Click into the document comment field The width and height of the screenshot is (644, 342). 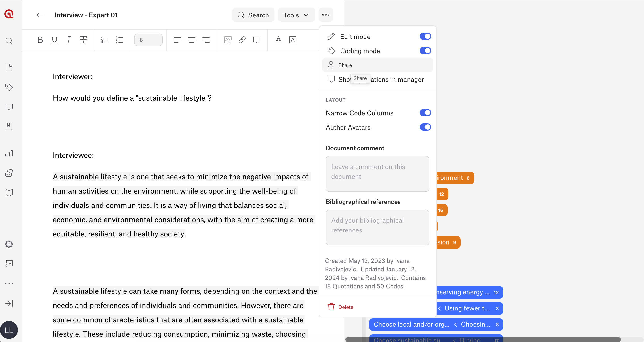tap(377, 174)
